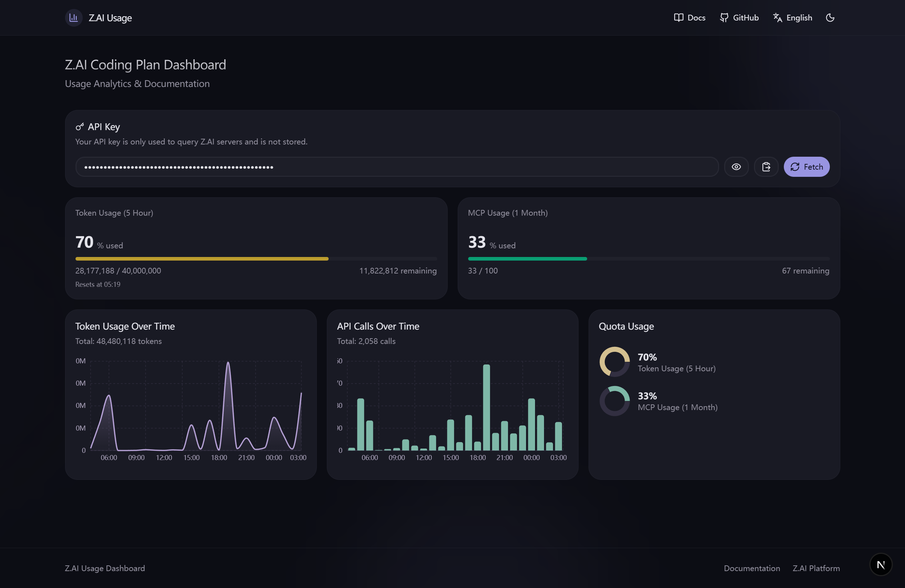Screen dimensions: 905x588
Task: Click the Z.AI Usage bar-chart logo icon
Action: point(74,18)
